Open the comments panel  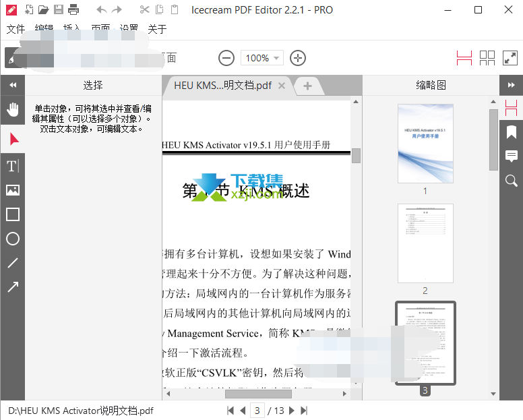coord(511,156)
